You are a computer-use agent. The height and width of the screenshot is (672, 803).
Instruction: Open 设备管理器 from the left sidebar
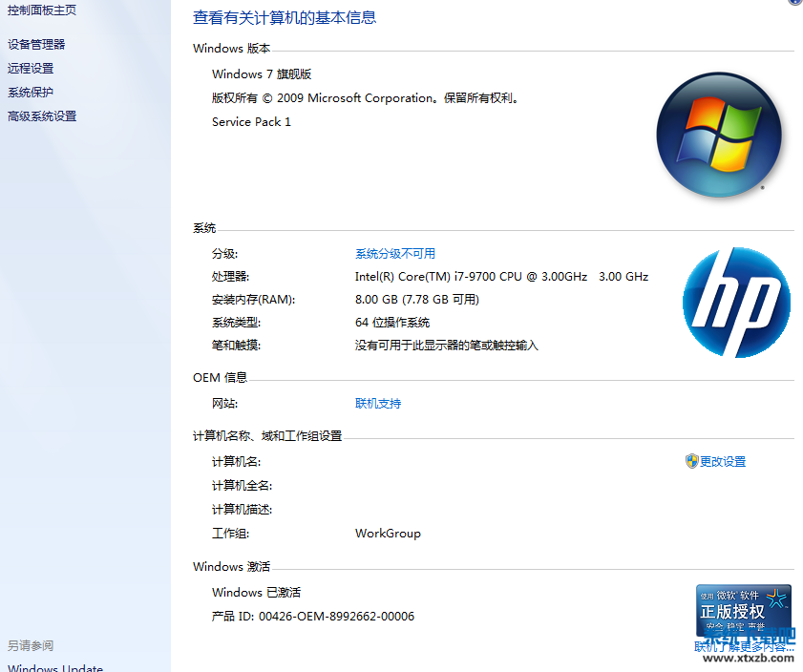click(36, 44)
